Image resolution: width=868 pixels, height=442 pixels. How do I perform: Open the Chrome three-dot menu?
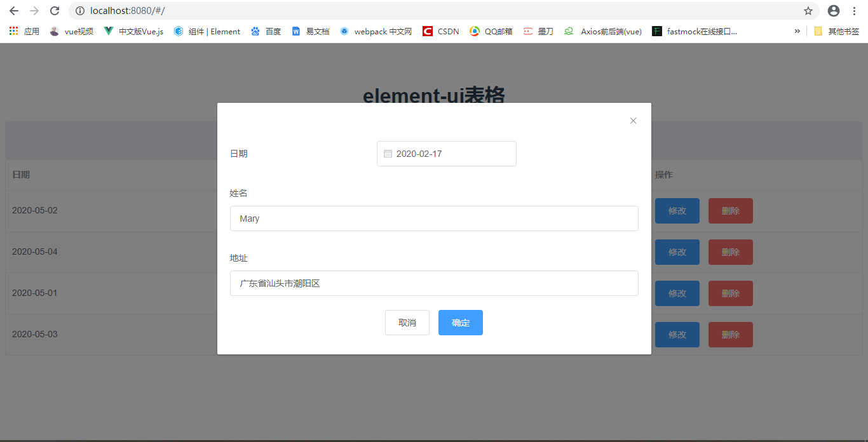click(855, 10)
